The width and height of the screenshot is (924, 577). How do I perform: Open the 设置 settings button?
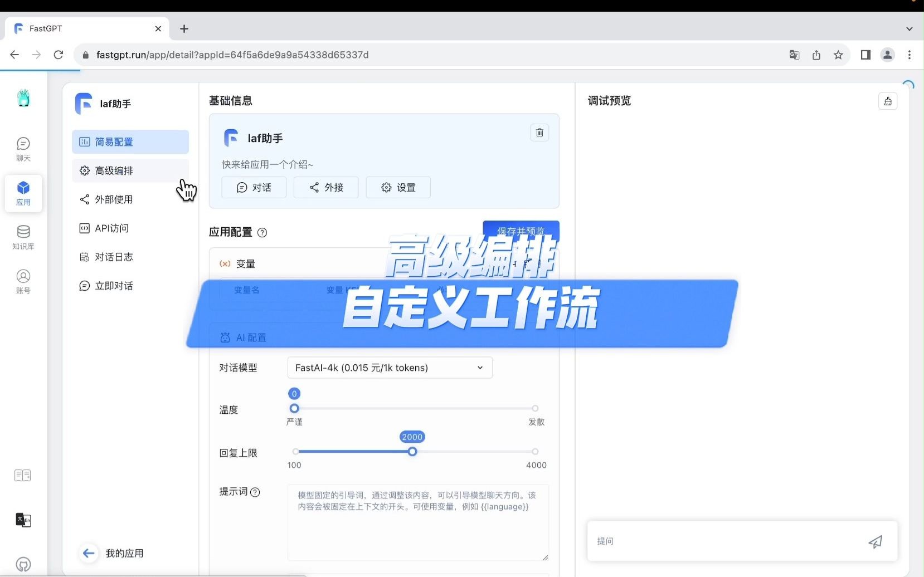[398, 188]
